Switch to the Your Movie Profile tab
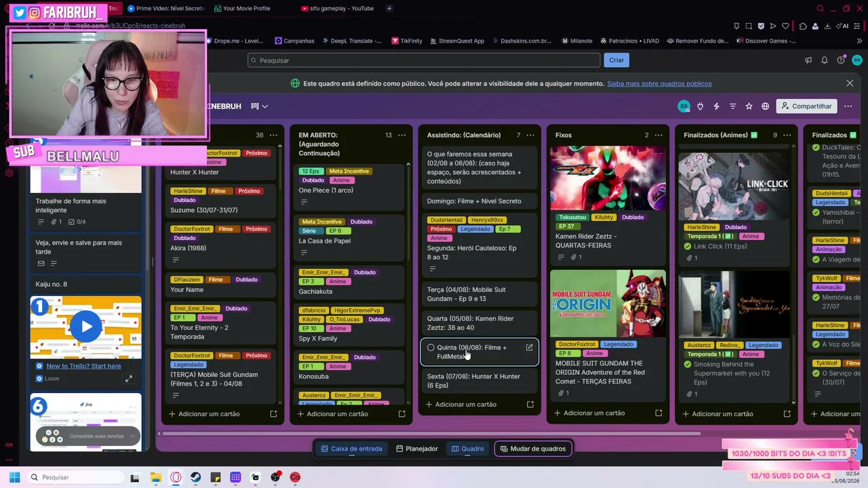 [242, 8]
